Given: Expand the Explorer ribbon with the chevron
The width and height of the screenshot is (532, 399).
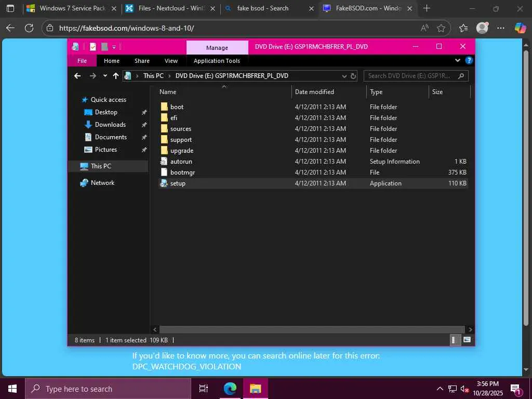Looking at the screenshot, I should coord(457,60).
